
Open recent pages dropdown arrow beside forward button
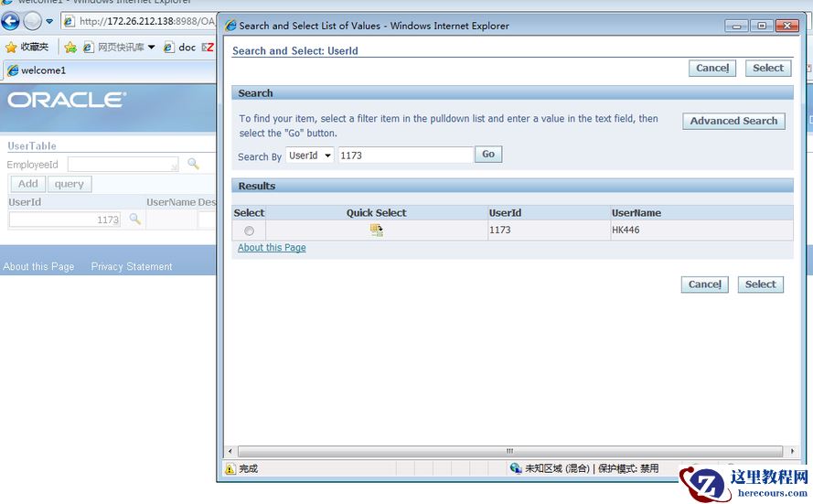tap(49, 21)
